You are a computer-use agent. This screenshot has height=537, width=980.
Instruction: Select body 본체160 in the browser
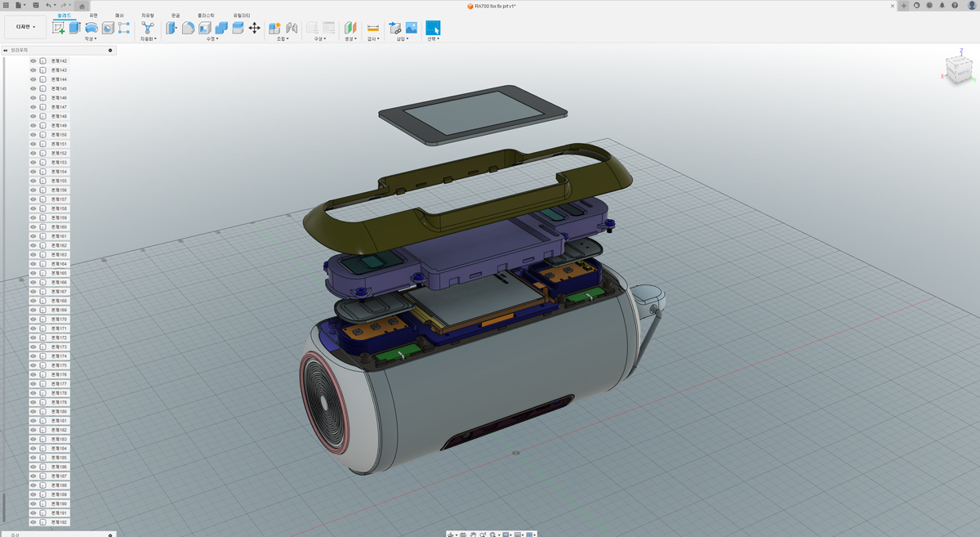click(x=60, y=227)
